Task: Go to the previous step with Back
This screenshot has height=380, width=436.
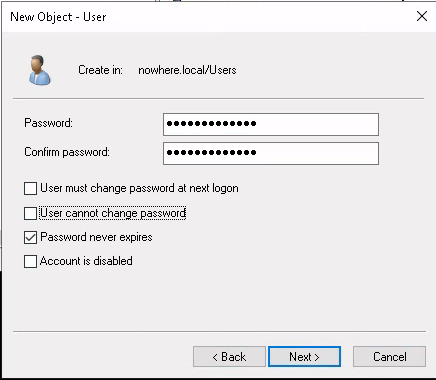Action: tap(229, 357)
